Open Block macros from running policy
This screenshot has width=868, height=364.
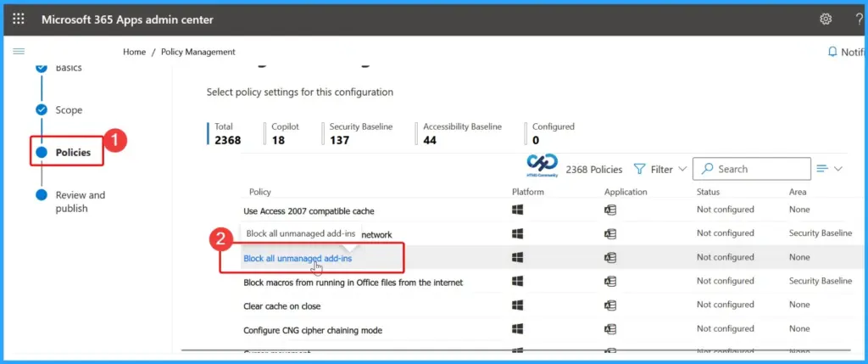pyautogui.click(x=353, y=283)
